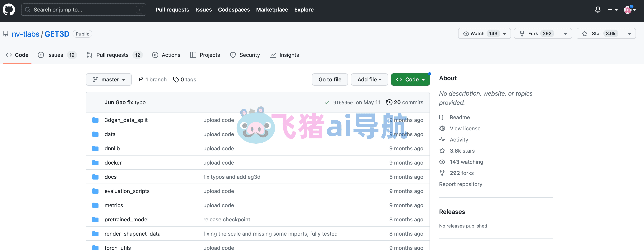Open the green Code dropdown
This screenshot has width=644, height=250.
click(x=410, y=79)
